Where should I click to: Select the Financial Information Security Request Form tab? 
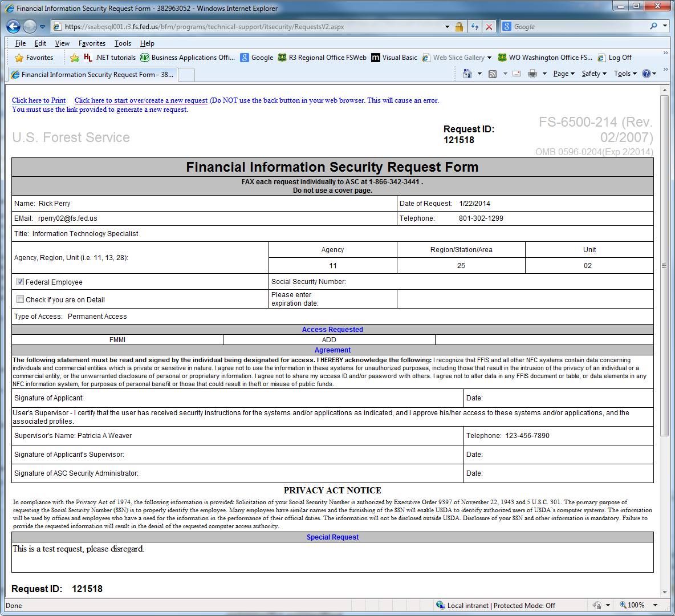[x=93, y=75]
